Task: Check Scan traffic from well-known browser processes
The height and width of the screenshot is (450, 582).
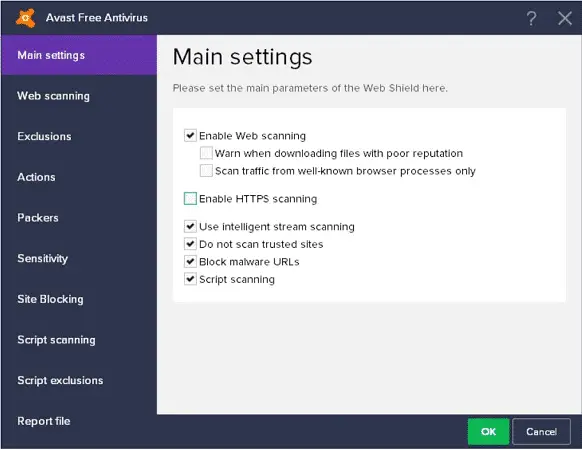Action: click(x=206, y=171)
